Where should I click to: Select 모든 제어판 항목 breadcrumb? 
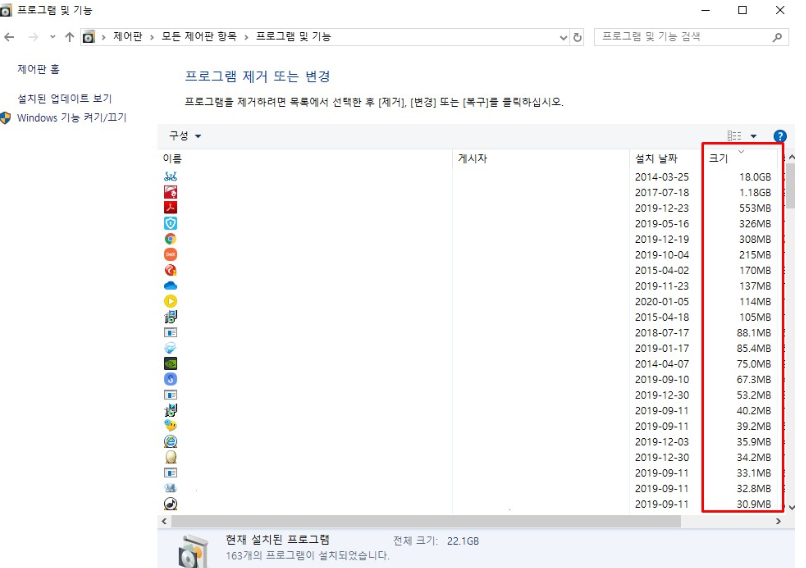pos(199,36)
